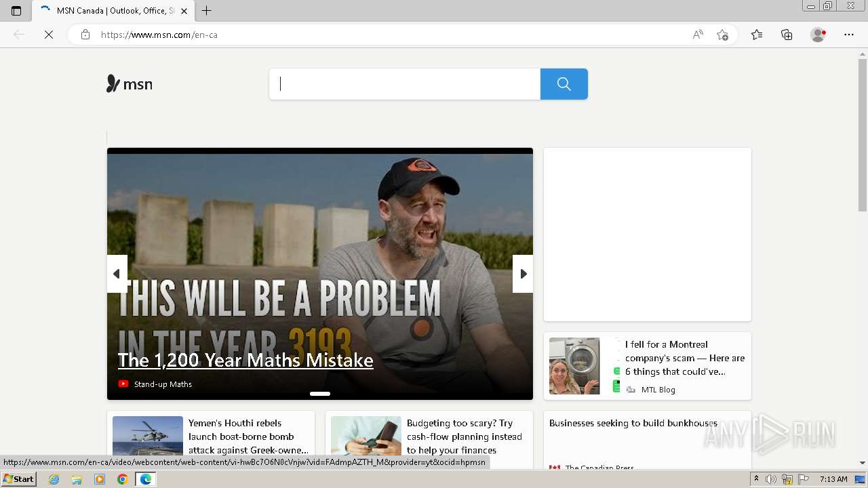868x488 pixels.
Task: Click the address bar URL
Action: tap(159, 35)
